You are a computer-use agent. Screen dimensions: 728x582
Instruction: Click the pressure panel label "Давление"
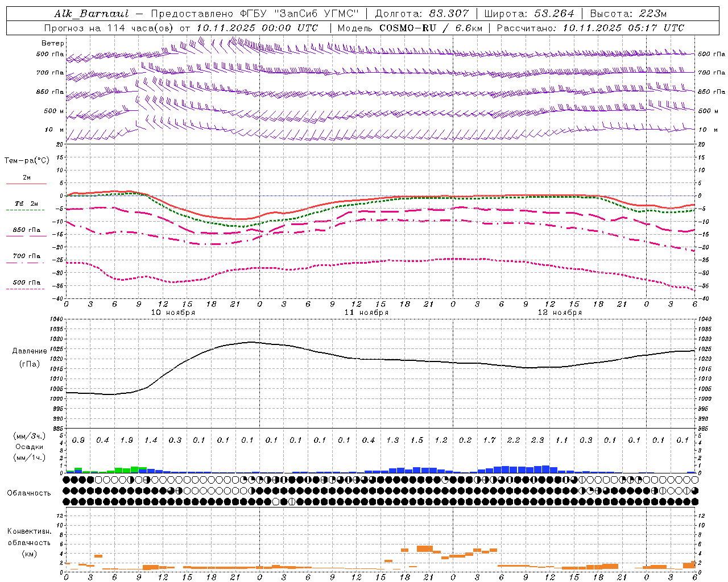30,351
